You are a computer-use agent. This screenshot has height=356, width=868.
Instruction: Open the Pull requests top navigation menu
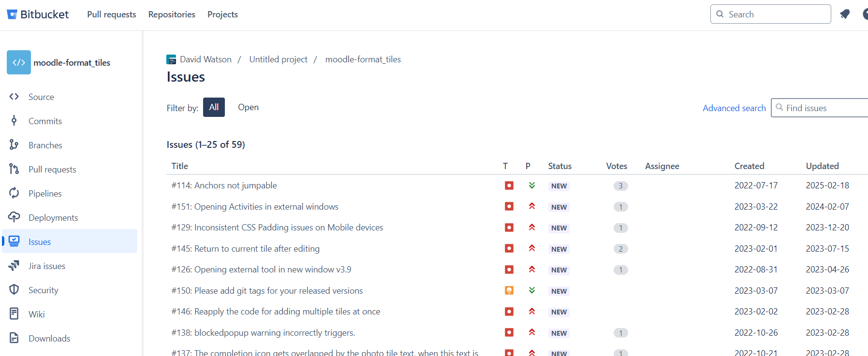[112, 14]
